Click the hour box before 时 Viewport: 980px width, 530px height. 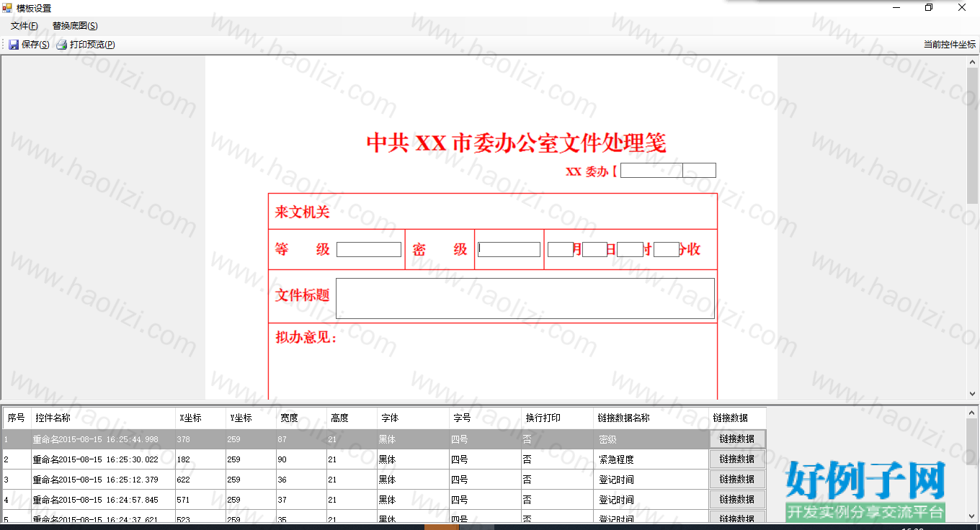(x=630, y=250)
